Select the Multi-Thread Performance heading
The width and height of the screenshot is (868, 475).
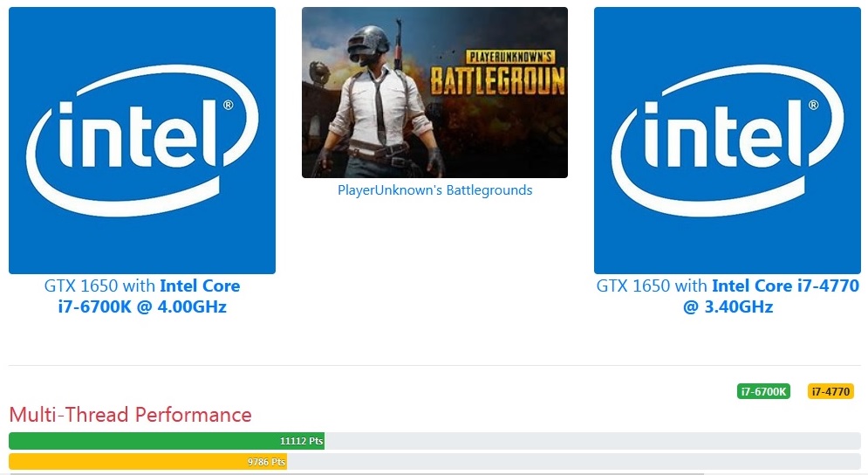pos(130,415)
